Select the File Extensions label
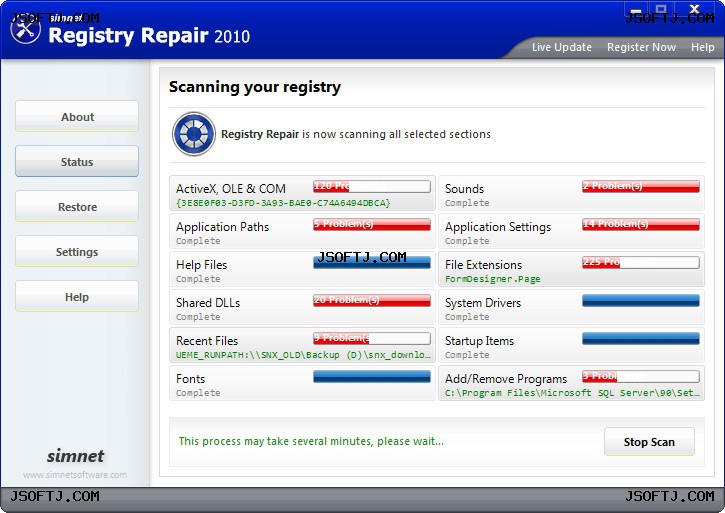The height and width of the screenshot is (513, 725). (x=483, y=265)
